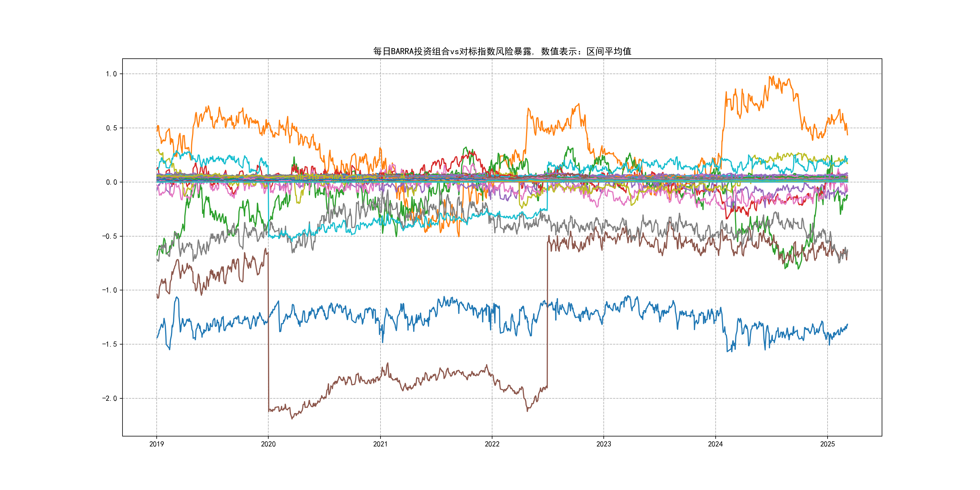Click the 1.0 y-axis tick label

pos(111,74)
